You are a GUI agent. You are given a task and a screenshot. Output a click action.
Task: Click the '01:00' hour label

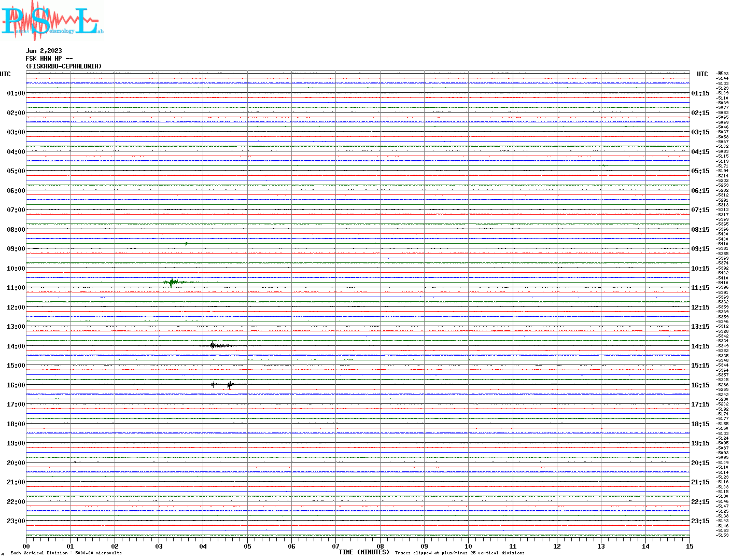[16, 93]
